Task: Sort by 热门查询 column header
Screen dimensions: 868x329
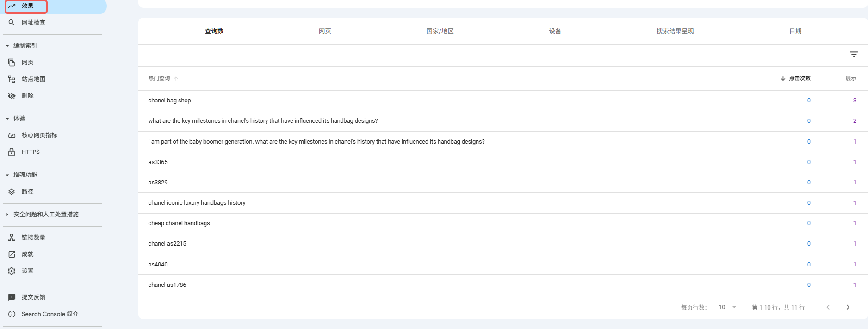Action: coord(159,78)
